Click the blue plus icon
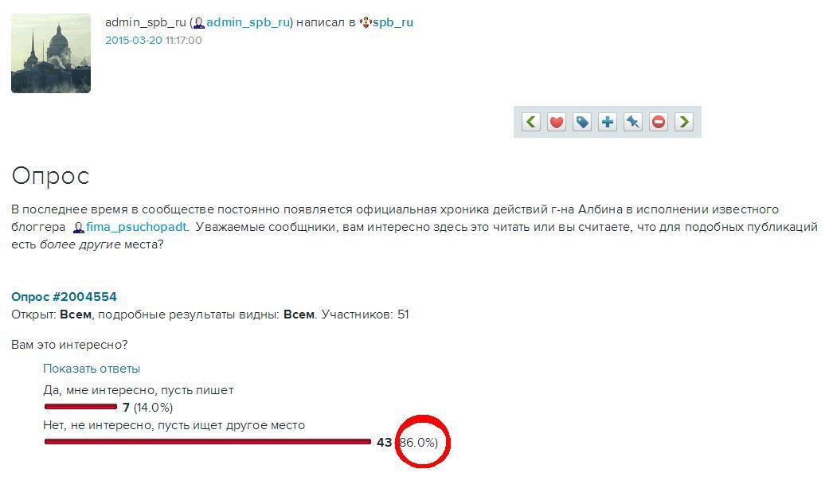829x504 pixels. pyautogui.click(x=608, y=122)
